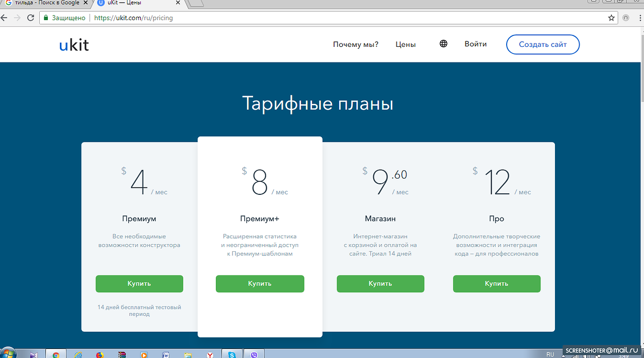Image resolution: width=644 pixels, height=358 pixels.
Task: Click the browser forward arrow
Action: coord(17,18)
